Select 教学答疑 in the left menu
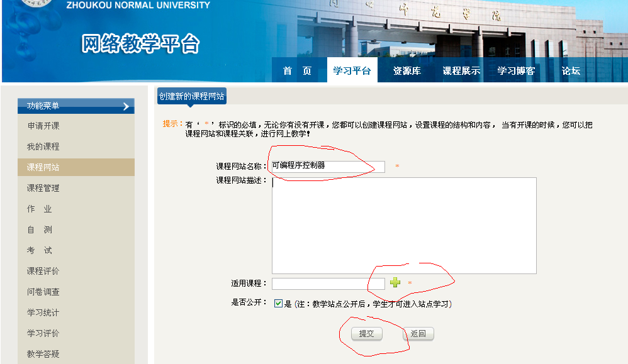 click(x=43, y=354)
